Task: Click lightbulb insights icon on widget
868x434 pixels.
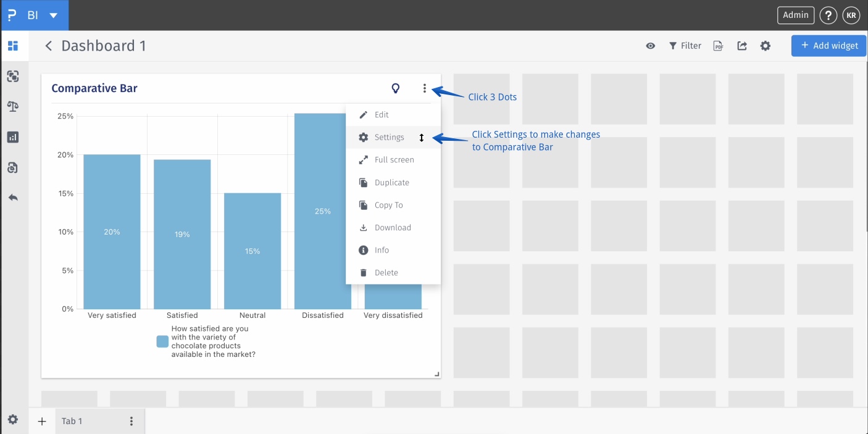Action: coord(396,88)
